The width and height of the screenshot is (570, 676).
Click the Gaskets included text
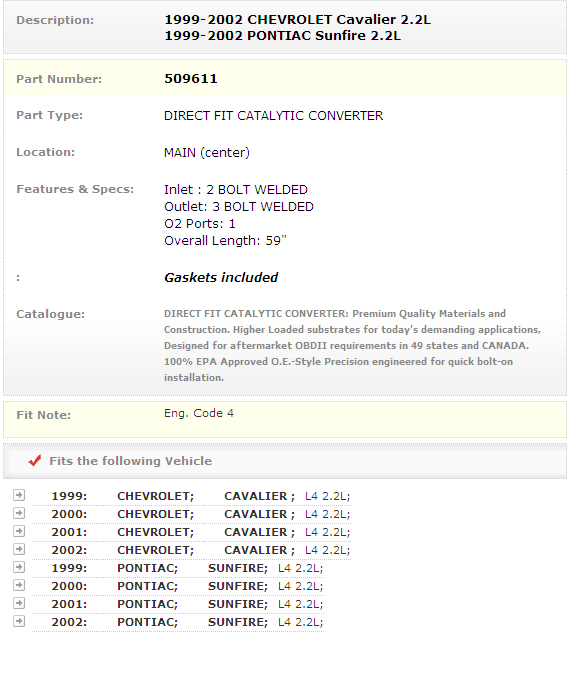click(x=221, y=277)
